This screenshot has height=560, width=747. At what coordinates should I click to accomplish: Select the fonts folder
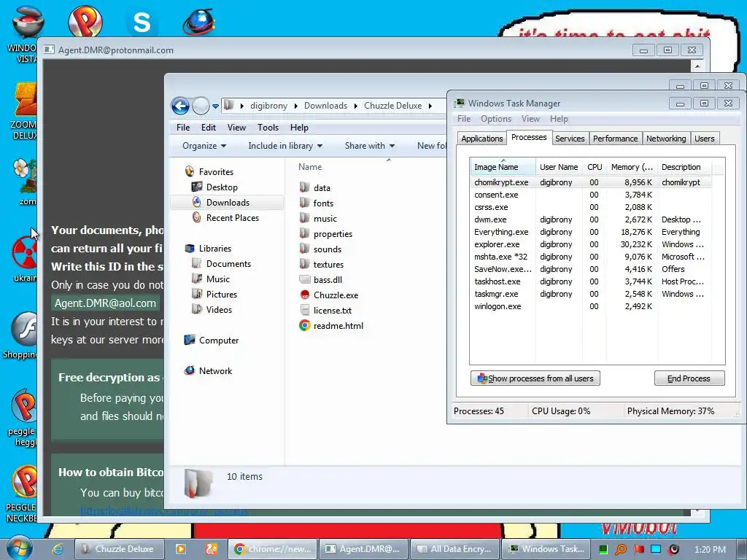point(323,203)
